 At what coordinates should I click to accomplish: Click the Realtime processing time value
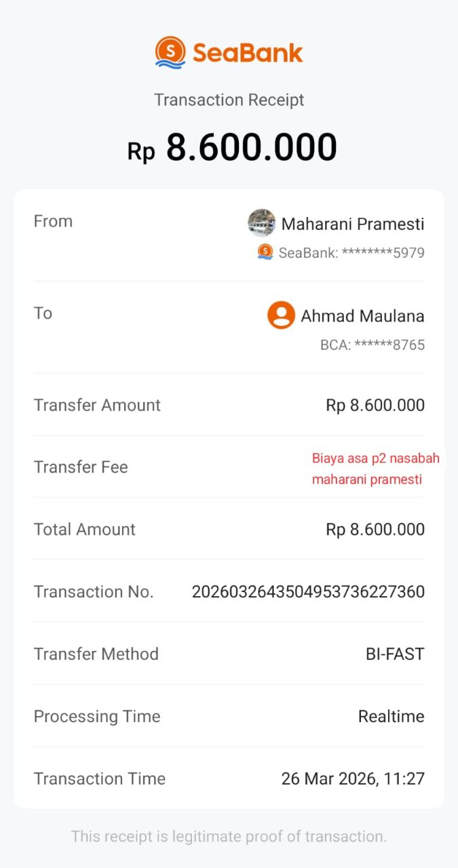point(391,717)
